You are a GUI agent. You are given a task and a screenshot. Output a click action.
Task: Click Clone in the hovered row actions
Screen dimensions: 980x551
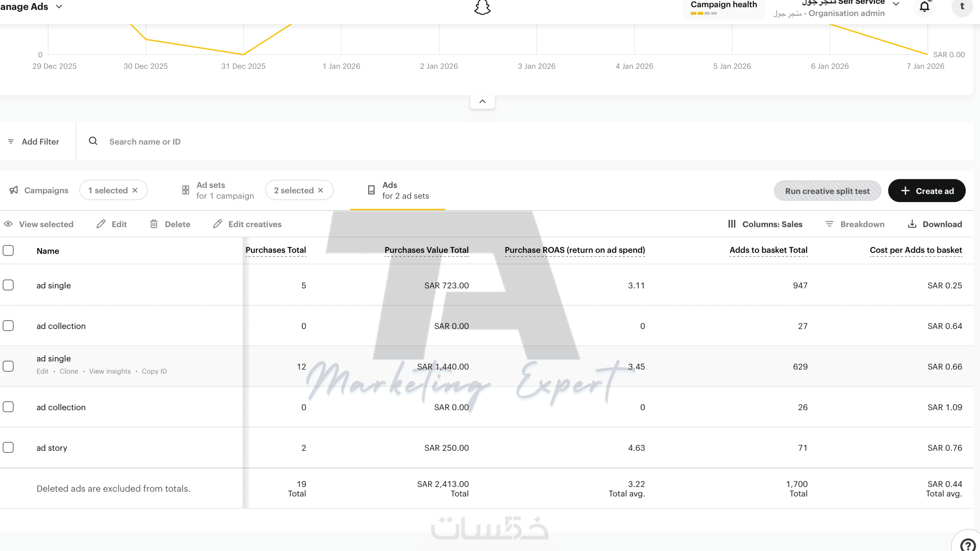69,371
